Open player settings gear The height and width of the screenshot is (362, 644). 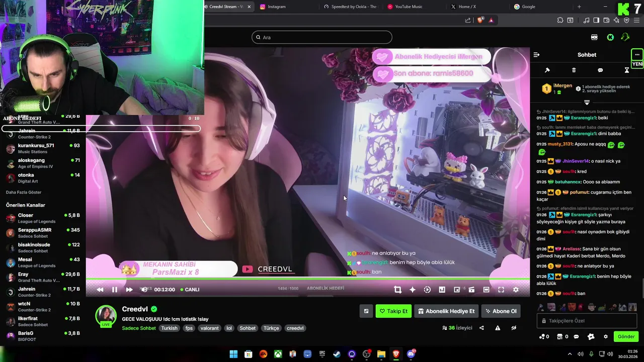tap(516, 290)
